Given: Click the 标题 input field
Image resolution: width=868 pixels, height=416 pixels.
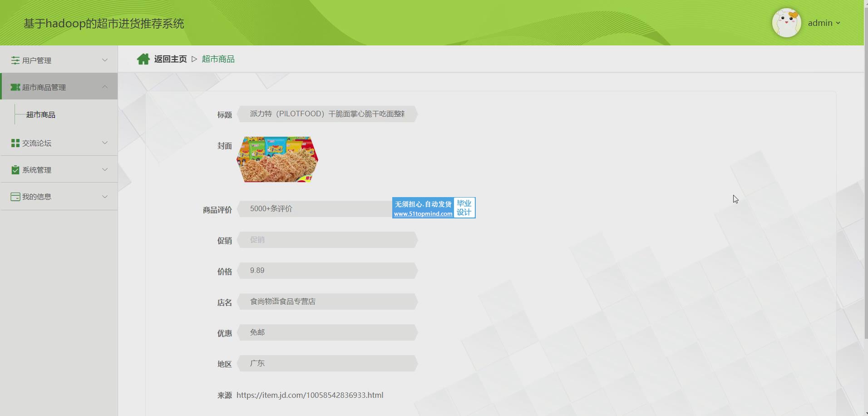Looking at the screenshot, I should coord(327,114).
